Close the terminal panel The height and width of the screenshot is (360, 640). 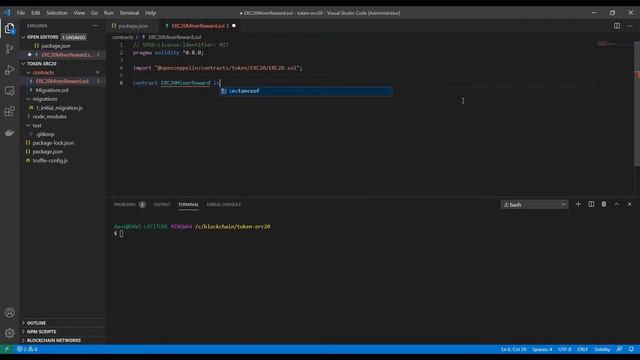pyautogui.click(x=629, y=204)
